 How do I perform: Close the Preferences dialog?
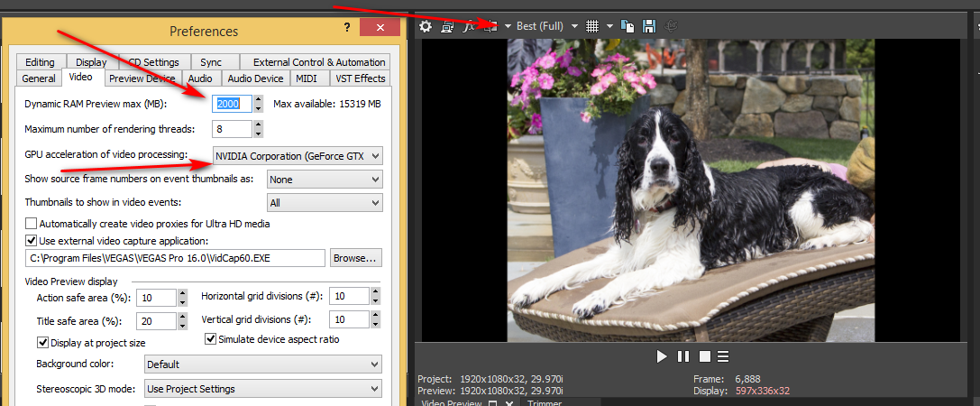point(380,28)
